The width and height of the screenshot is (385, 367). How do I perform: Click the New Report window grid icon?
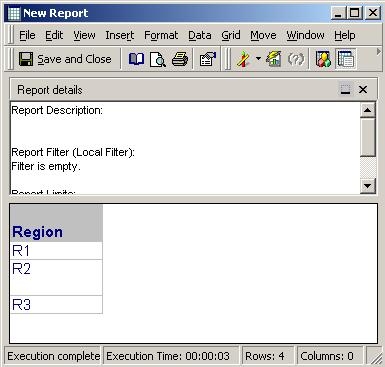[x=14, y=13]
